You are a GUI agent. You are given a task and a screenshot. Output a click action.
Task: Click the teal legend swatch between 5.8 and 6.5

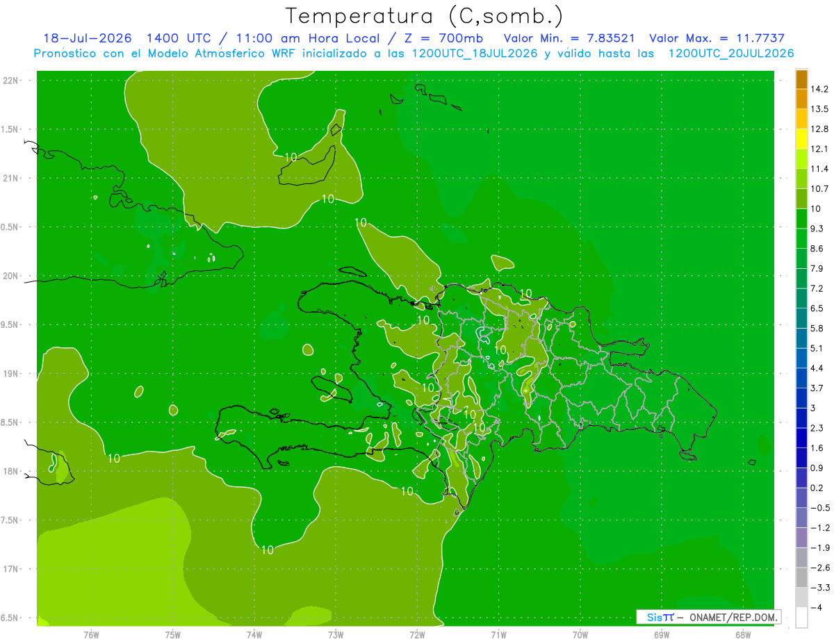click(801, 318)
